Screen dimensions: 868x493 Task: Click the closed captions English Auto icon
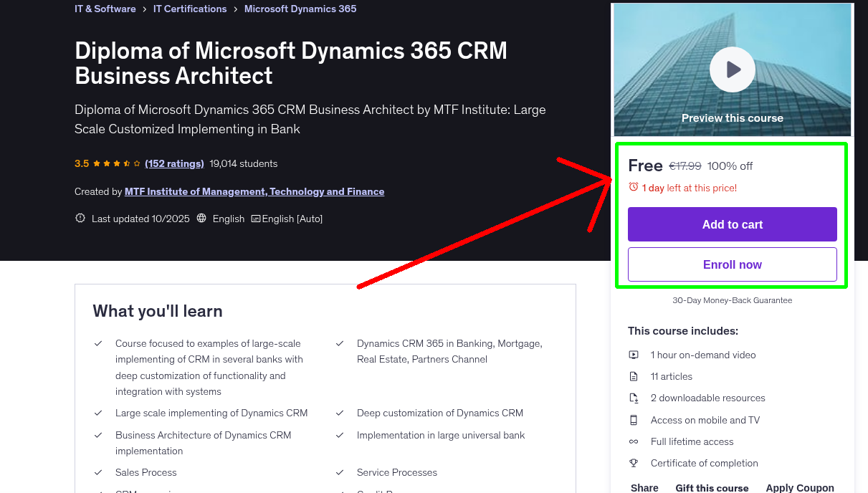tap(255, 219)
